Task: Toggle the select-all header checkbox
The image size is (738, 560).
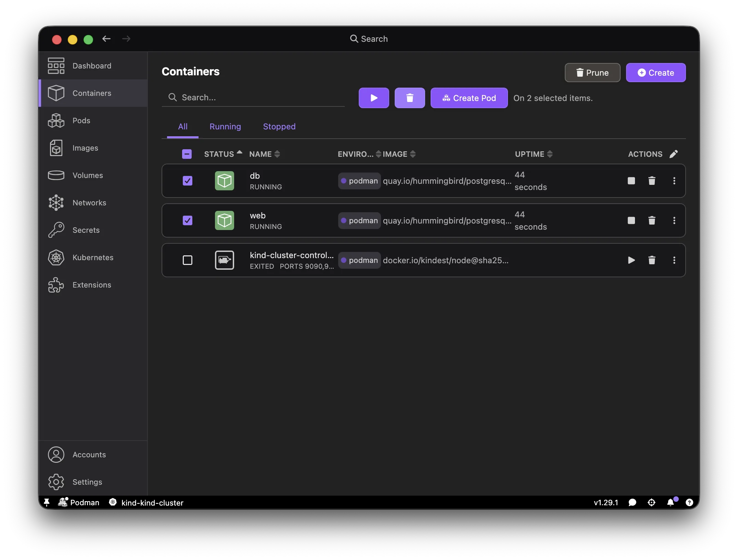Action: tap(187, 154)
